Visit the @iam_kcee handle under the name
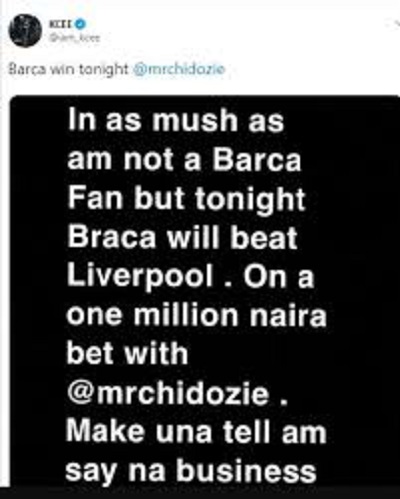Screen dimensions: 400x499 tap(75, 38)
